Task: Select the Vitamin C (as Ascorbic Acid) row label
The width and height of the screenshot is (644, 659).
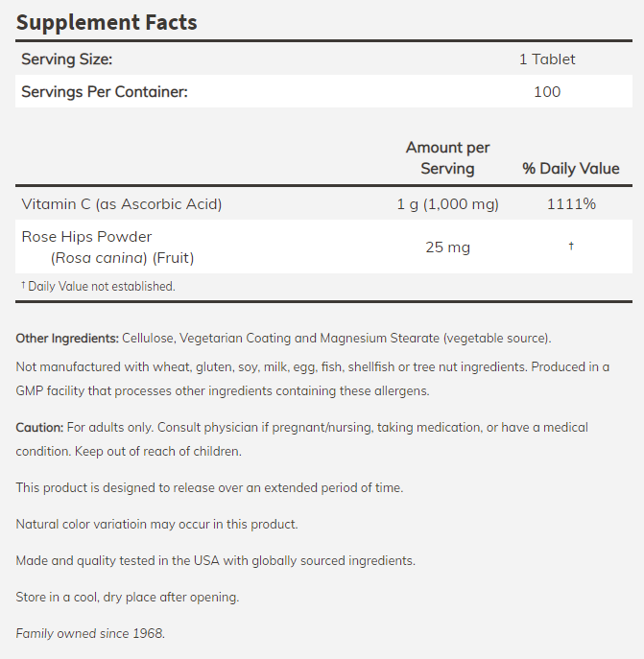Action: pos(122,204)
